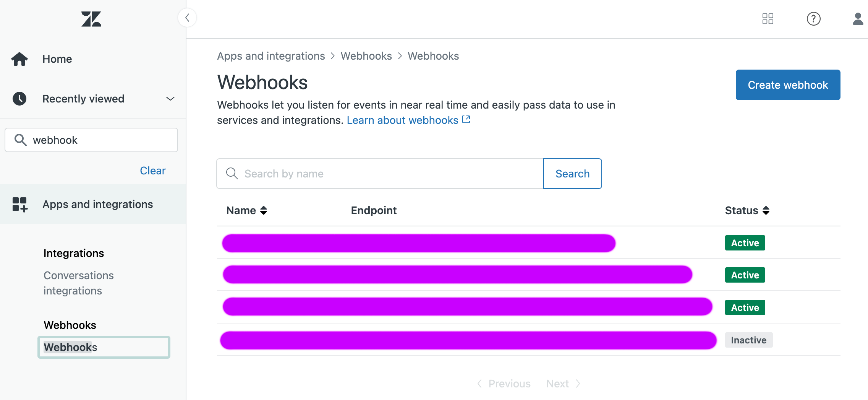Click the Apps and integrations icon
Viewport: 868px width, 400px height.
coord(20,205)
